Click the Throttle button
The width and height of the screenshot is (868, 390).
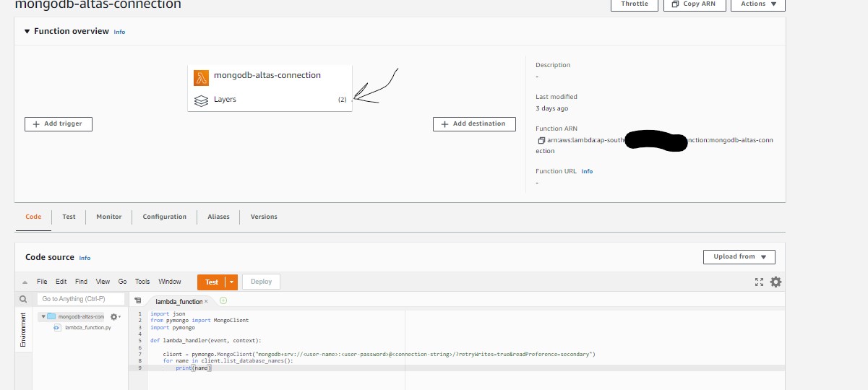pos(635,4)
